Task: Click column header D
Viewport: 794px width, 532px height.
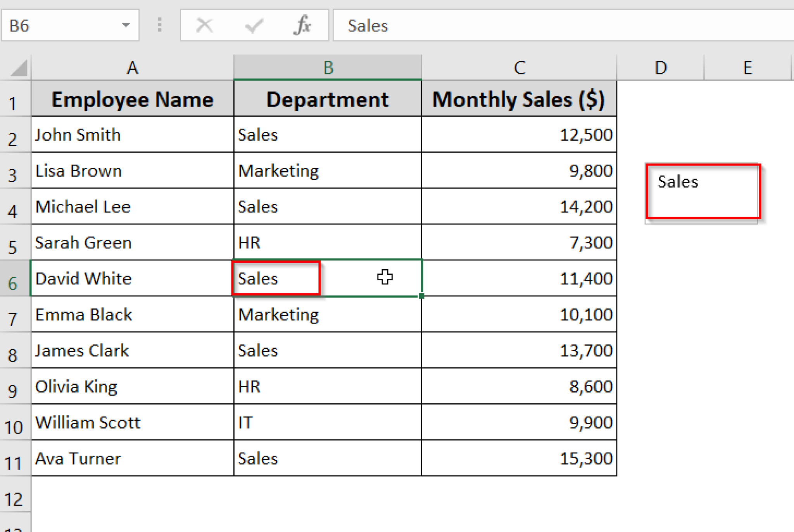Action: click(660, 68)
